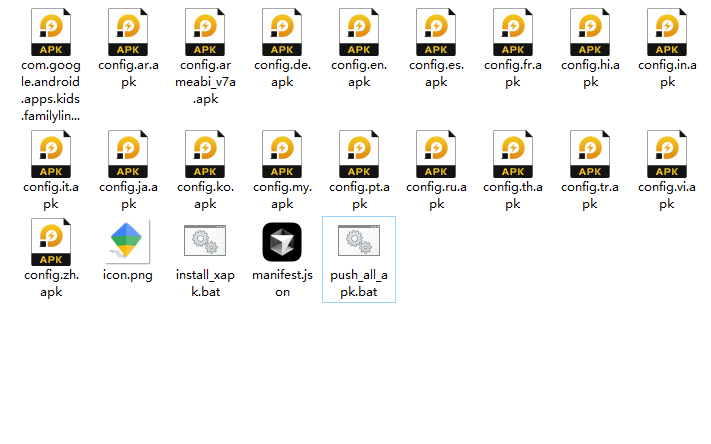
Task: Select the config.pt.apk file icon
Action: (x=359, y=154)
